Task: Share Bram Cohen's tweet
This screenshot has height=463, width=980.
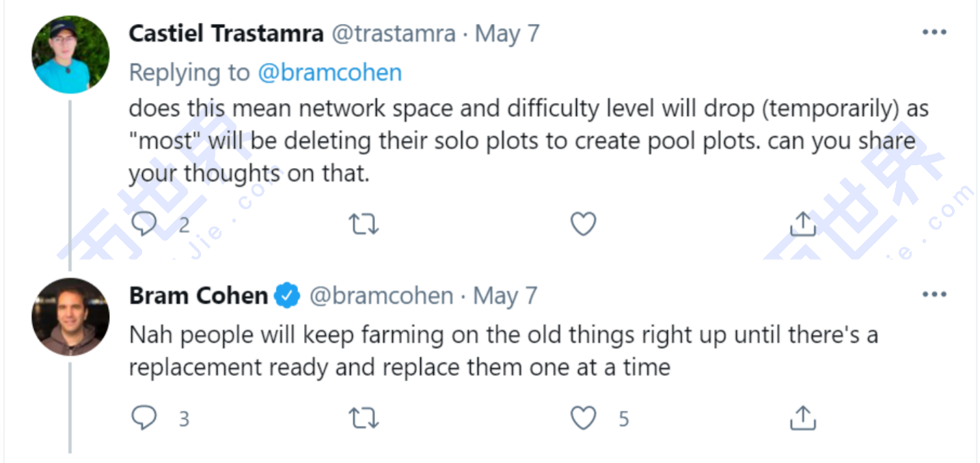Action: click(803, 418)
